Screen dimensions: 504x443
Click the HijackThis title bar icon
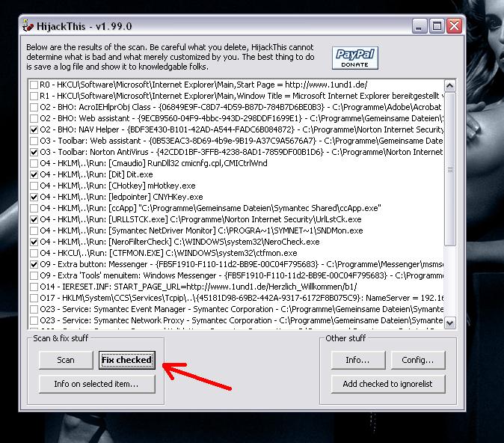tap(28, 25)
